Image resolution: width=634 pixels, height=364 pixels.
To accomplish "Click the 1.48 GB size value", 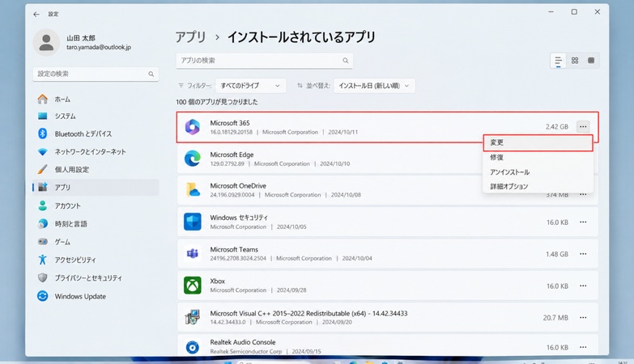I will (x=557, y=254).
